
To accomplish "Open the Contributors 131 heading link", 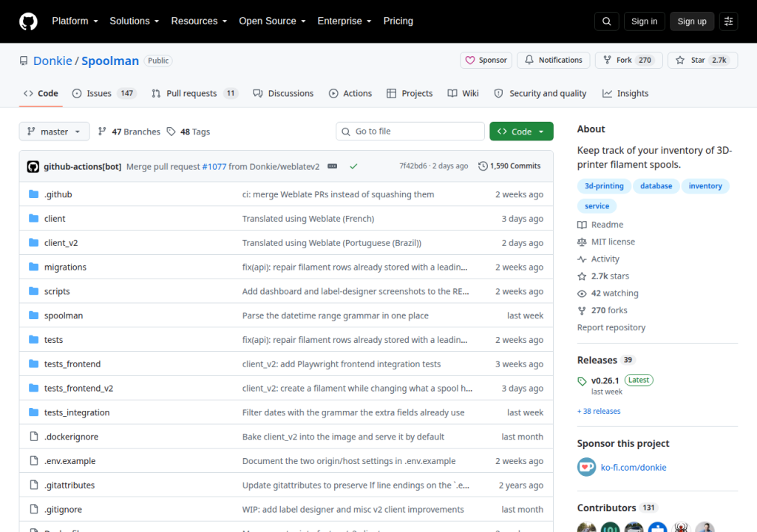I will (616, 508).
